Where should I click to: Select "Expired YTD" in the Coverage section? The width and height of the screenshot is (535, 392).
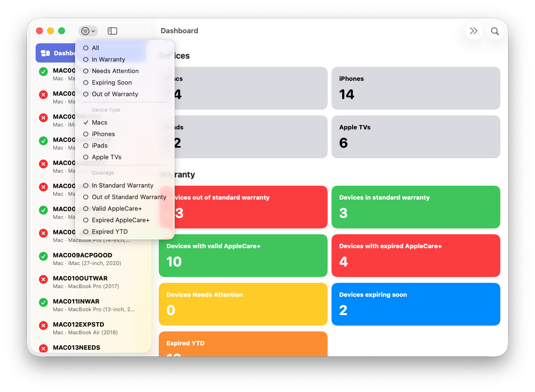pos(110,232)
